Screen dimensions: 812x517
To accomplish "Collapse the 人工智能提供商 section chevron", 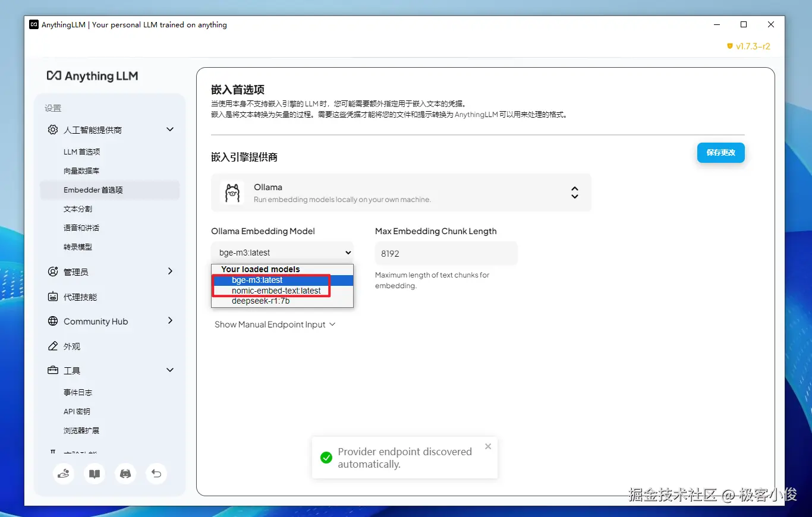I will [170, 130].
